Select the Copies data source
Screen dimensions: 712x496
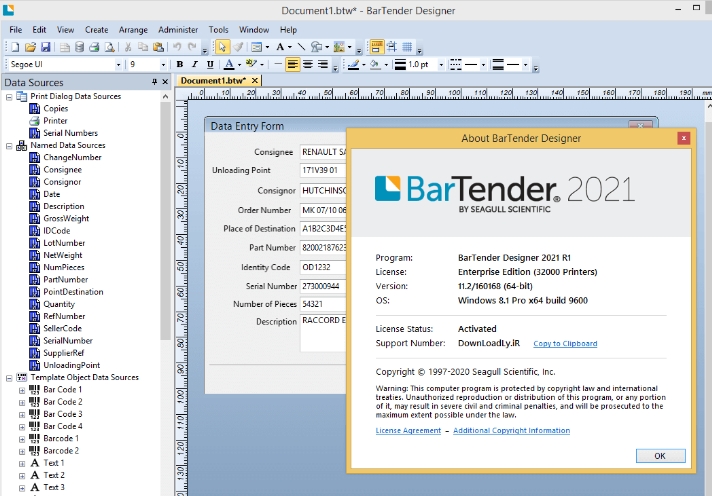click(55, 109)
